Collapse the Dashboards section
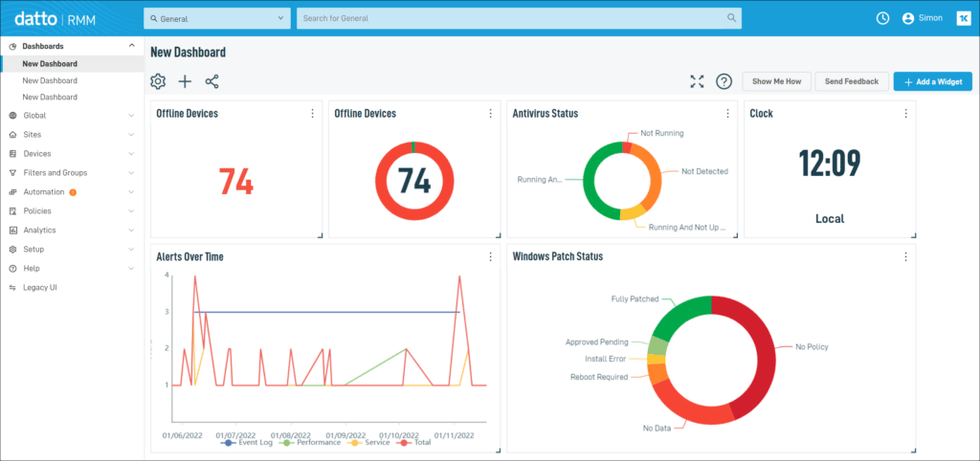Screen dimensions: 980x461 (x=131, y=46)
